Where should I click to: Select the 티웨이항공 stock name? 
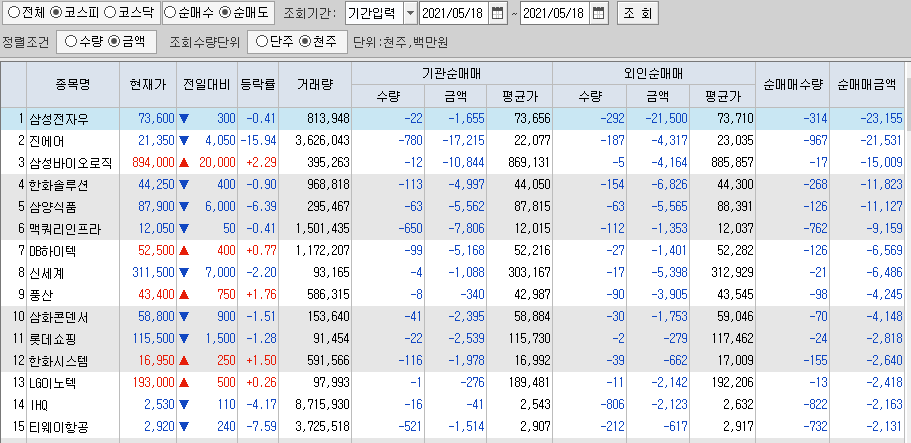pyautogui.click(x=58, y=428)
